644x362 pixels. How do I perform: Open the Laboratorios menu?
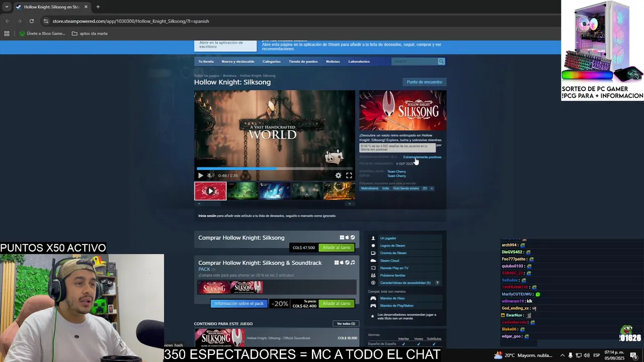359,61
